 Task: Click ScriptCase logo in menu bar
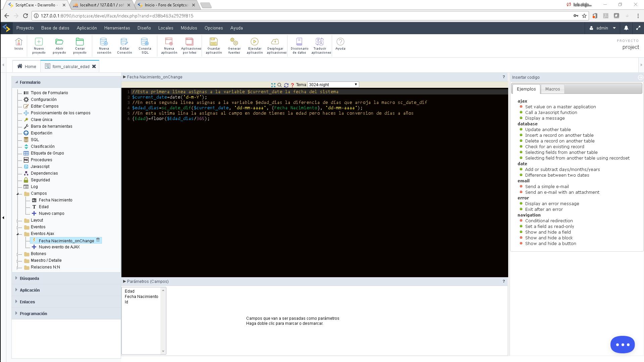pyautogui.click(x=6, y=28)
